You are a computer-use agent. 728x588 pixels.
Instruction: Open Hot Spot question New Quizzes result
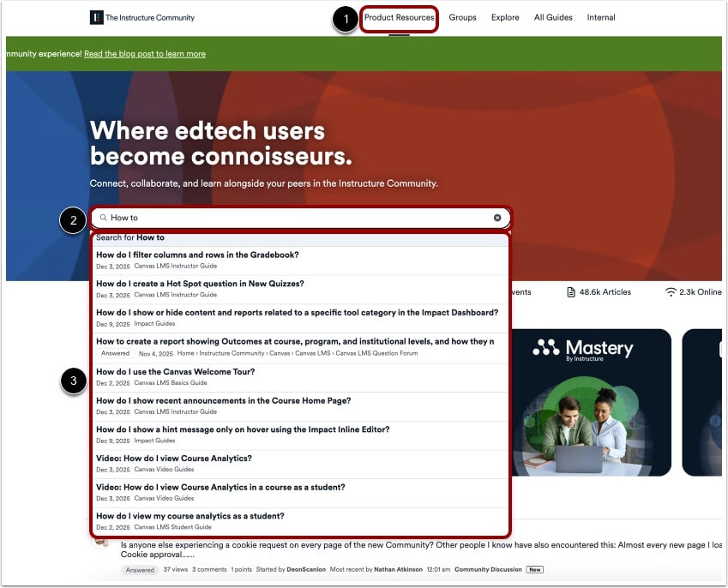tap(300, 289)
